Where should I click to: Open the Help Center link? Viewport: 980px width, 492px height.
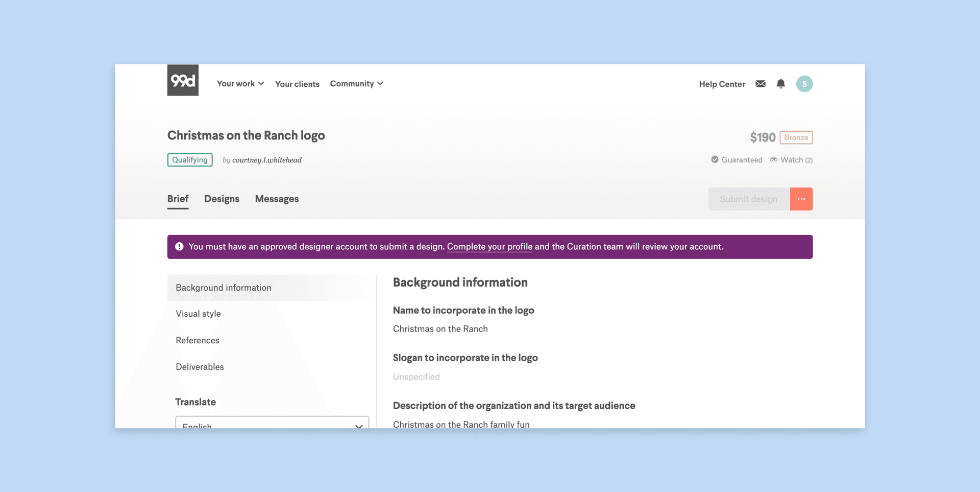point(722,84)
